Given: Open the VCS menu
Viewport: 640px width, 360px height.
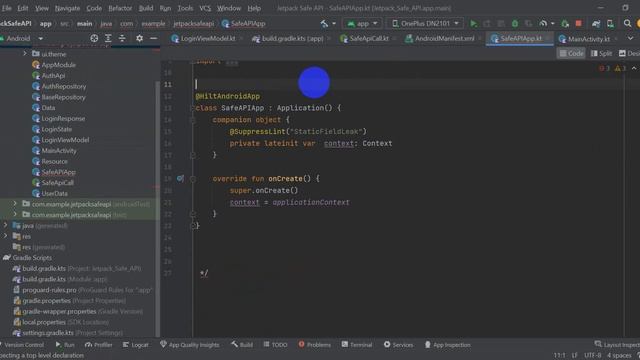Looking at the screenshot, I should [205, 8].
